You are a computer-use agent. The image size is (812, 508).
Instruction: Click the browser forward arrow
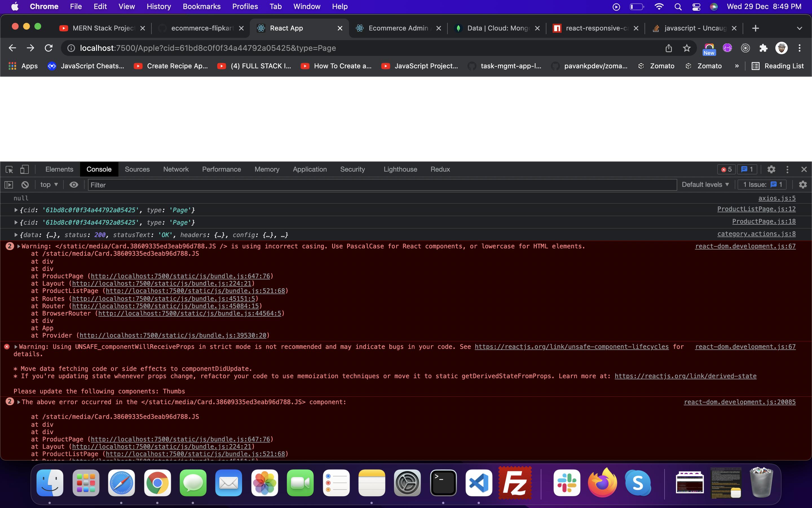[x=30, y=48]
